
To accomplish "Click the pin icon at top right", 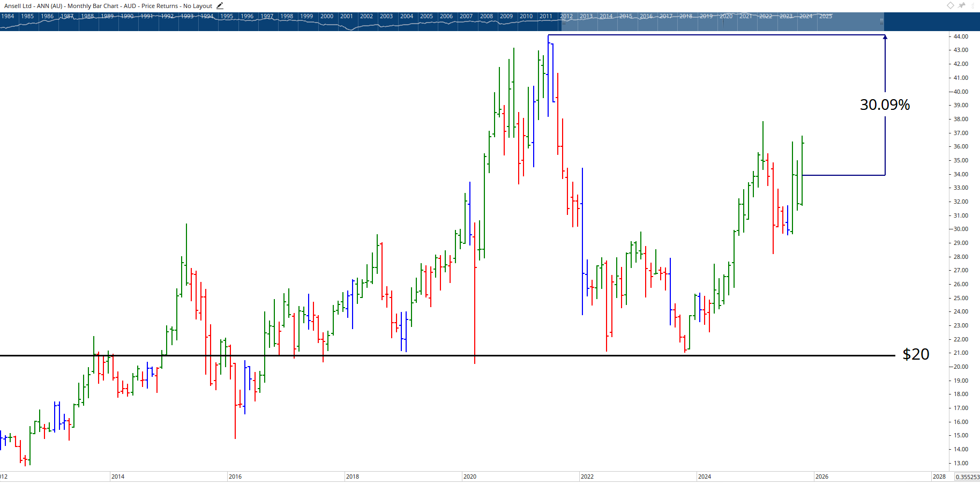I will 962,5.
